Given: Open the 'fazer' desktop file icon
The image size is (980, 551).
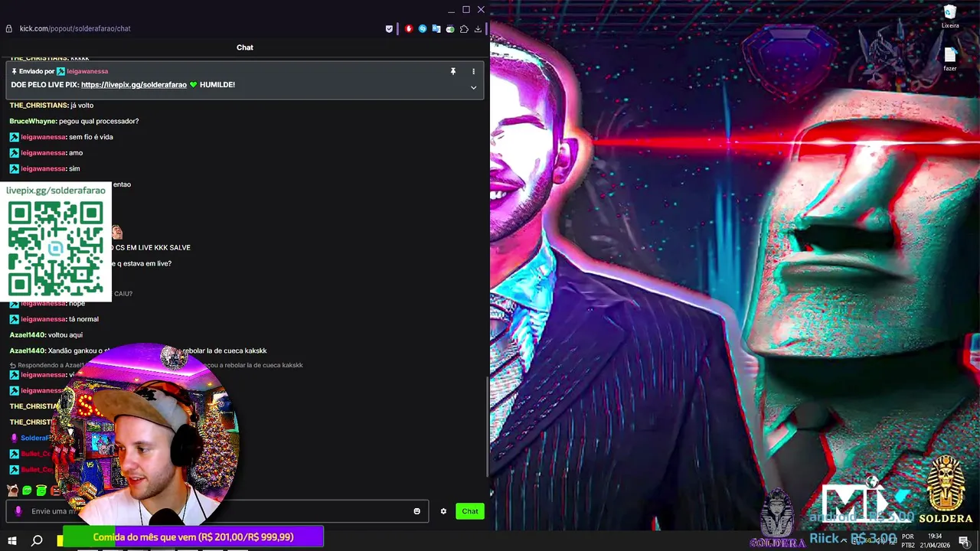Looking at the screenshot, I should pos(950,59).
